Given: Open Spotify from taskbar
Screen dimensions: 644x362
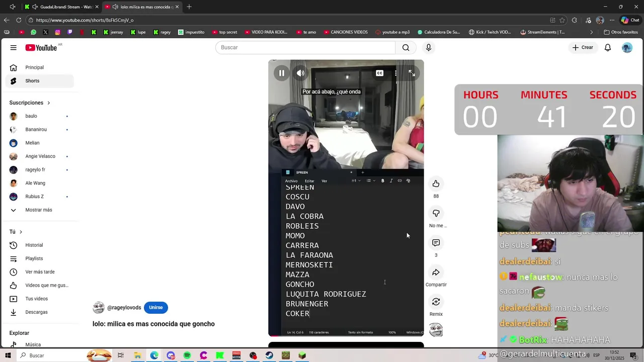Looking at the screenshot, I should [187, 355].
